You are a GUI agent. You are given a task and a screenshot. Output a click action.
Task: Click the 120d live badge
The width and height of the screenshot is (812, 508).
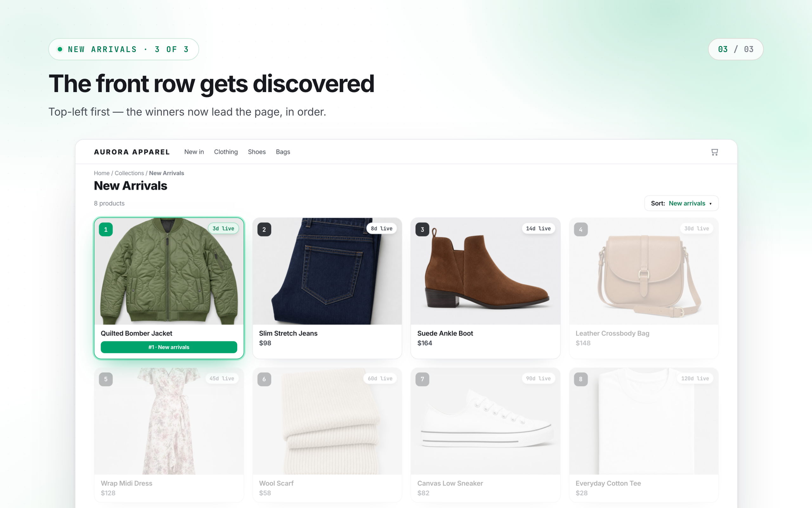click(x=695, y=378)
